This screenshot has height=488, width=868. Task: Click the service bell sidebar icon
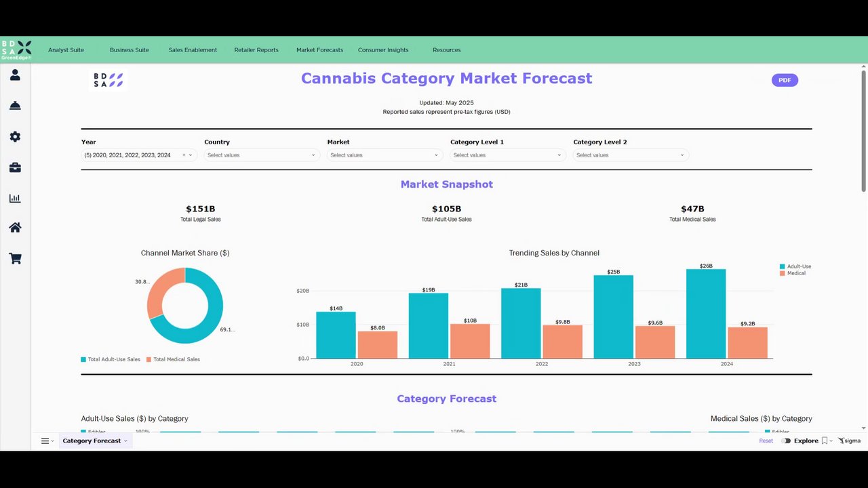(15, 106)
